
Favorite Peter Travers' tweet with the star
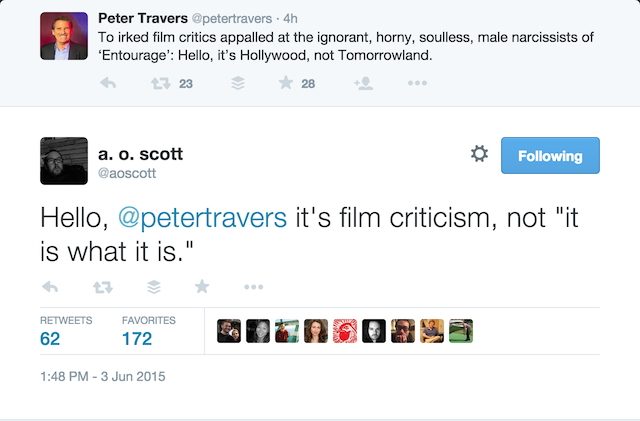pyautogui.click(x=286, y=83)
